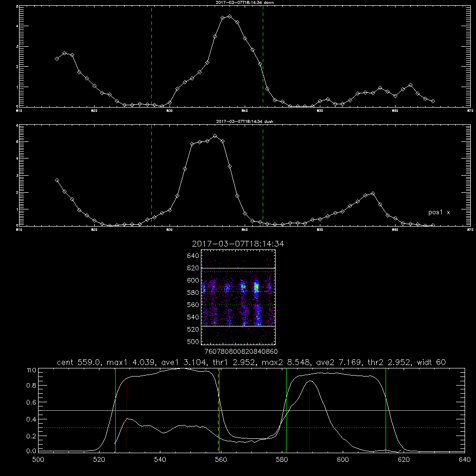Click bottom plot y-axis label 0.2

point(31,436)
